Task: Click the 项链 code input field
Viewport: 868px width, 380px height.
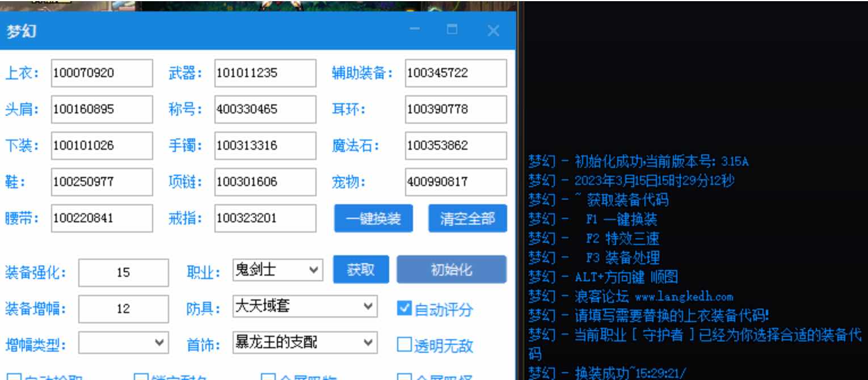Action: coord(265,182)
